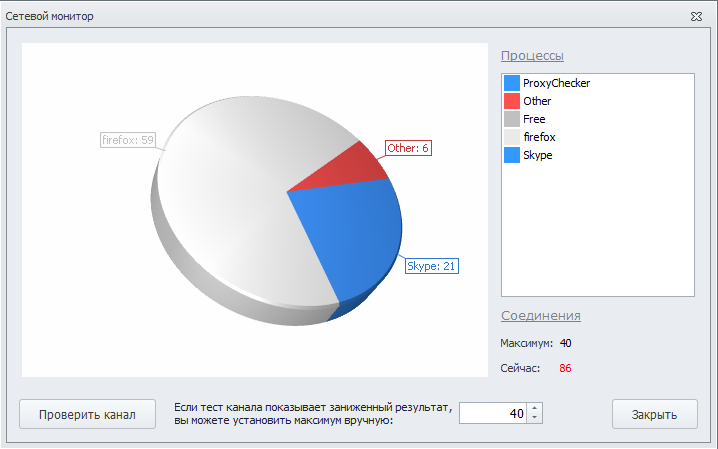Image resolution: width=718 pixels, height=449 pixels.
Task: Focus the maximum value field showing 40
Action: pyautogui.click(x=493, y=413)
